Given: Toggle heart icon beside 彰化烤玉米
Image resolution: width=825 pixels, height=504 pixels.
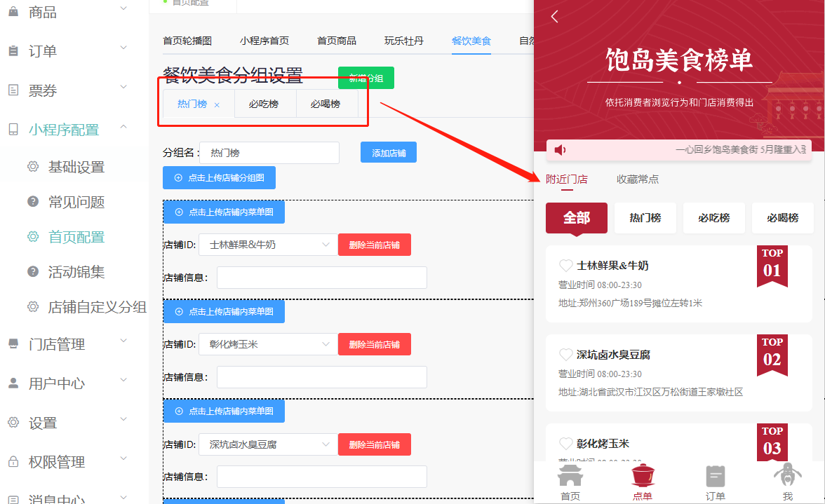Looking at the screenshot, I should [565, 444].
